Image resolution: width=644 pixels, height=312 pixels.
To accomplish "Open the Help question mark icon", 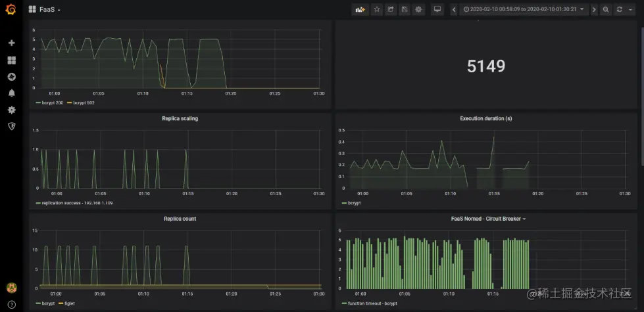I will tap(11, 304).
